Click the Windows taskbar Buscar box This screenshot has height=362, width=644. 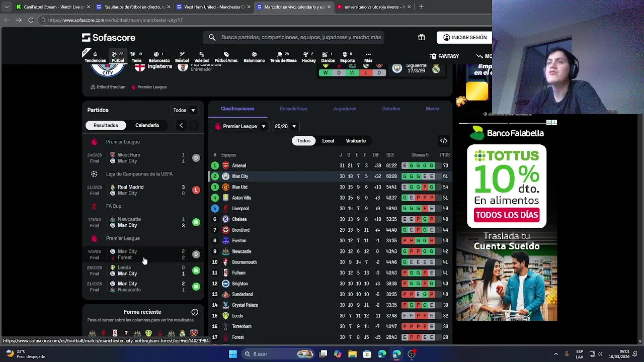pos(277,354)
